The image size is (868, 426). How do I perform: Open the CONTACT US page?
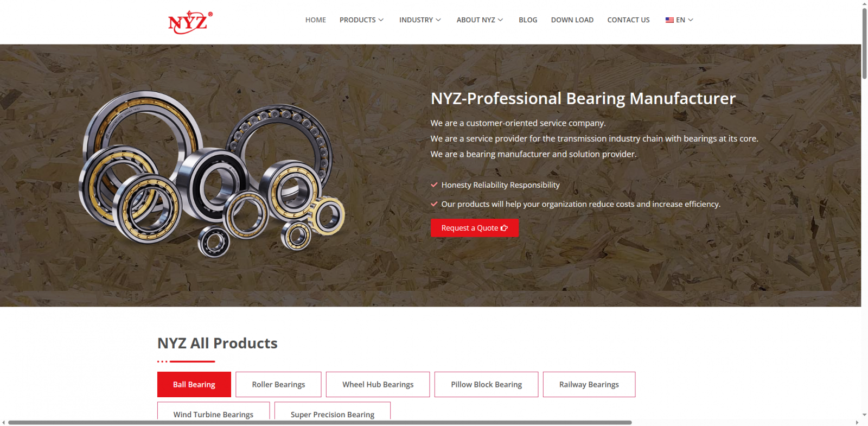628,20
